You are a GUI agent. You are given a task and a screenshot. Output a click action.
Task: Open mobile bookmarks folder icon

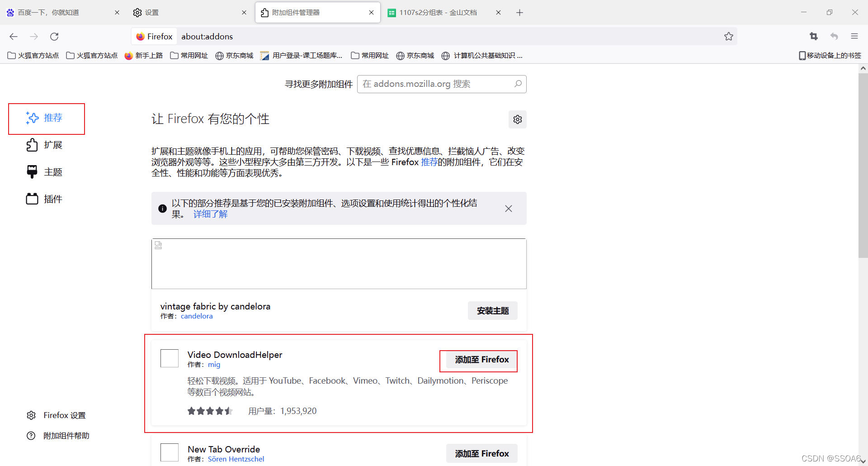(x=802, y=56)
